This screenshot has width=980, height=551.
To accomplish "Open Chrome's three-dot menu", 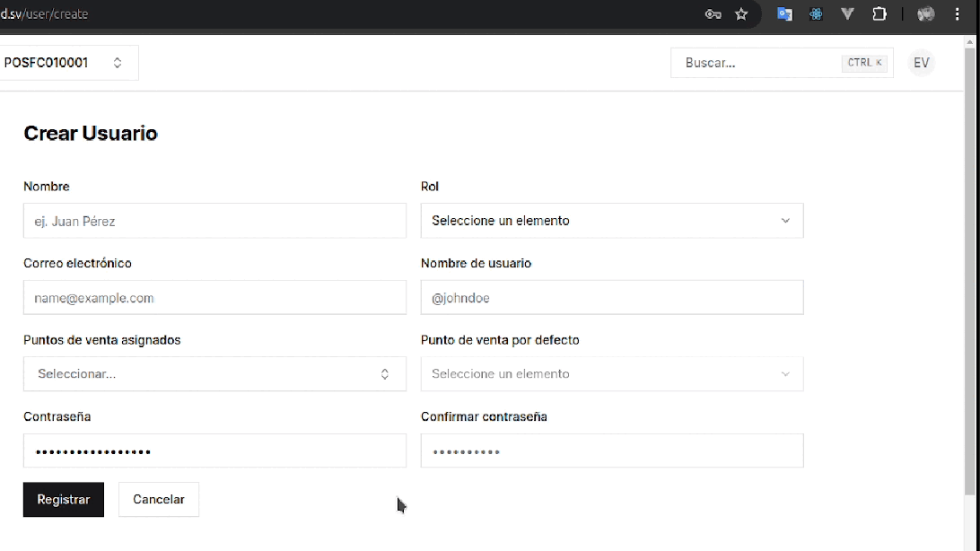I will [957, 14].
